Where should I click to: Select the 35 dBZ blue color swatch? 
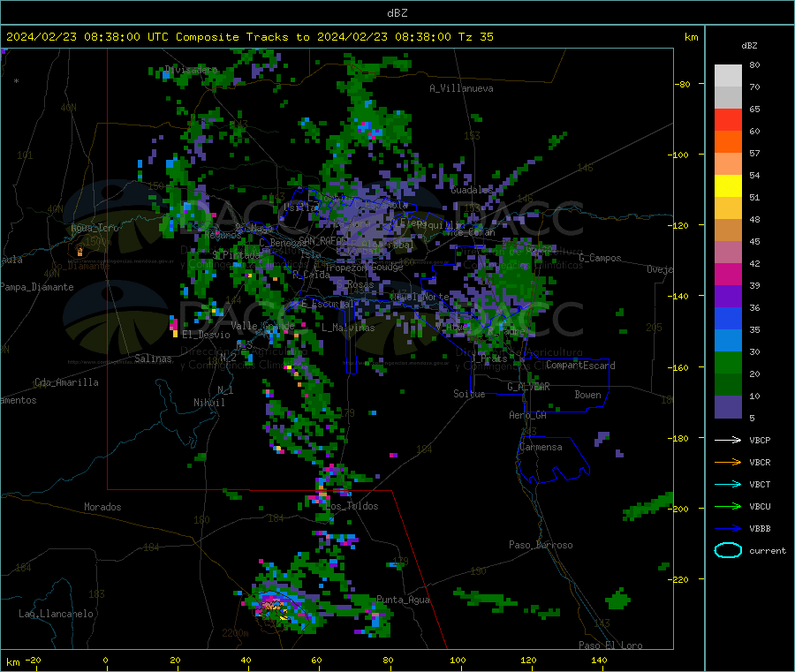[x=728, y=318]
